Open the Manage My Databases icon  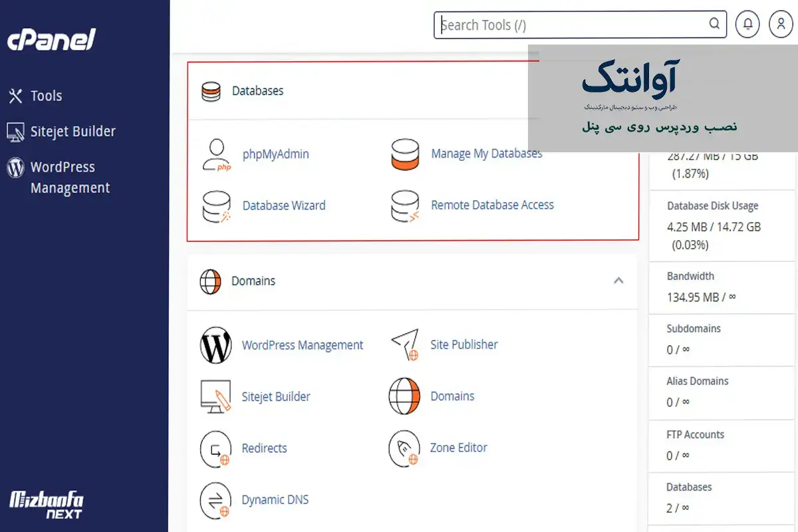[405, 154]
